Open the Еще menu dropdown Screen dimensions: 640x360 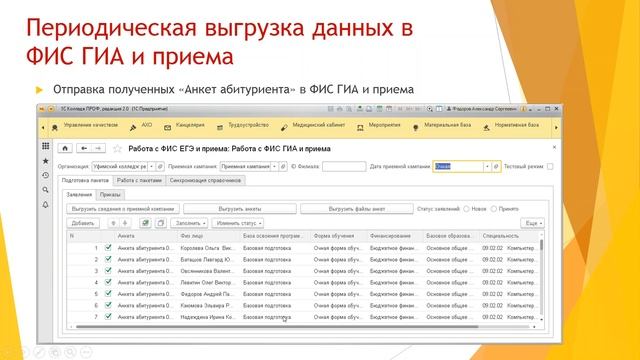tap(532, 223)
